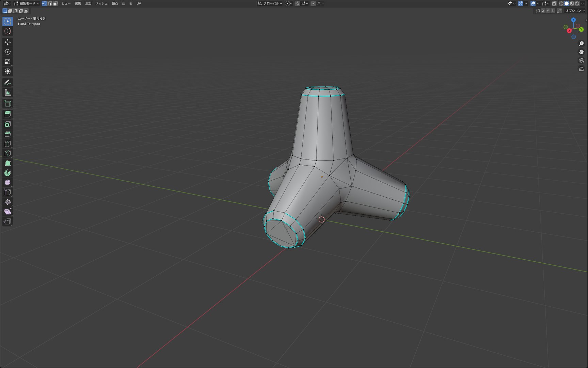Enable edge select mode

(50, 3)
